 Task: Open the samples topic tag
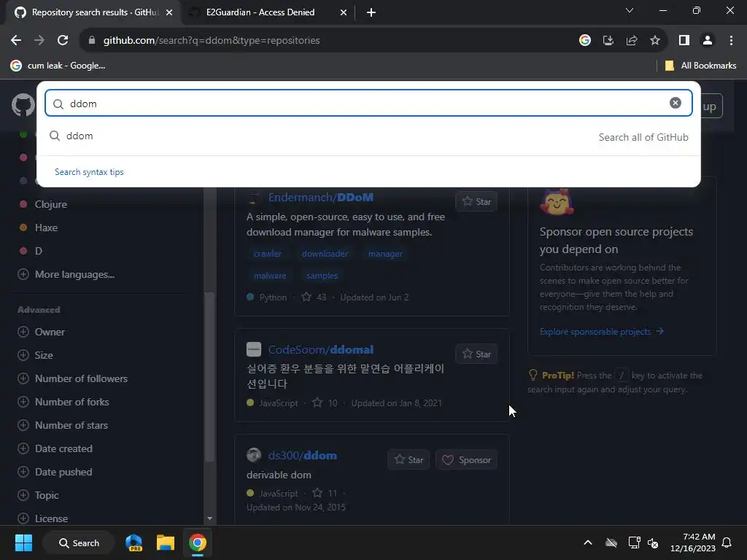322,276
